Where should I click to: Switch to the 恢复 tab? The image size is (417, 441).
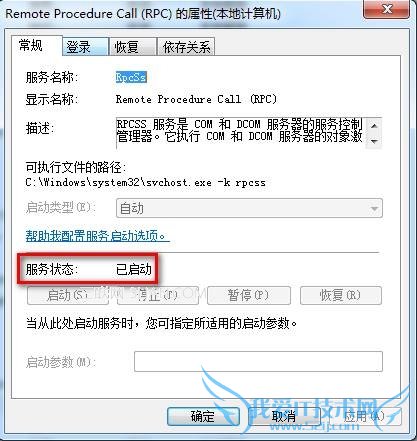click(133, 47)
